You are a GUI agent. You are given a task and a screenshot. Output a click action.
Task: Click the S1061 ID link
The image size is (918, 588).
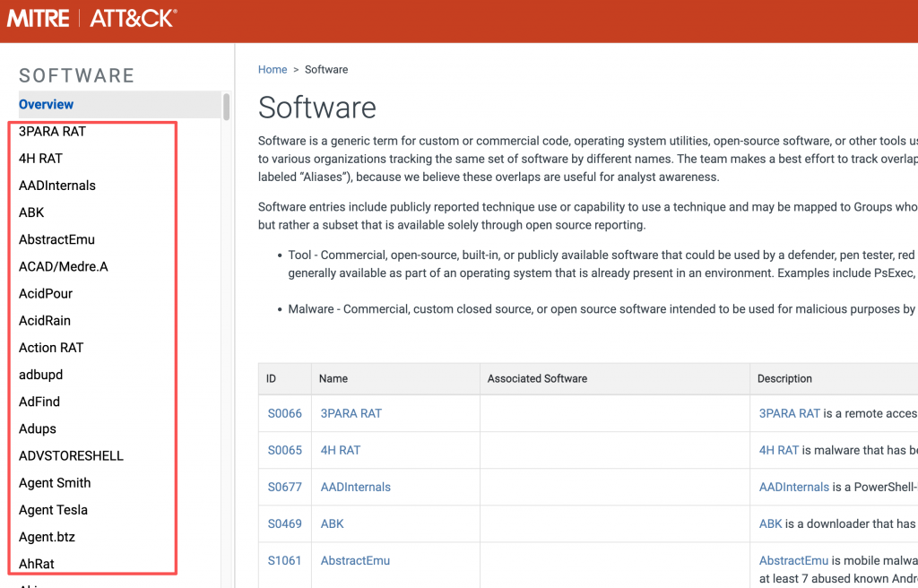click(284, 560)
